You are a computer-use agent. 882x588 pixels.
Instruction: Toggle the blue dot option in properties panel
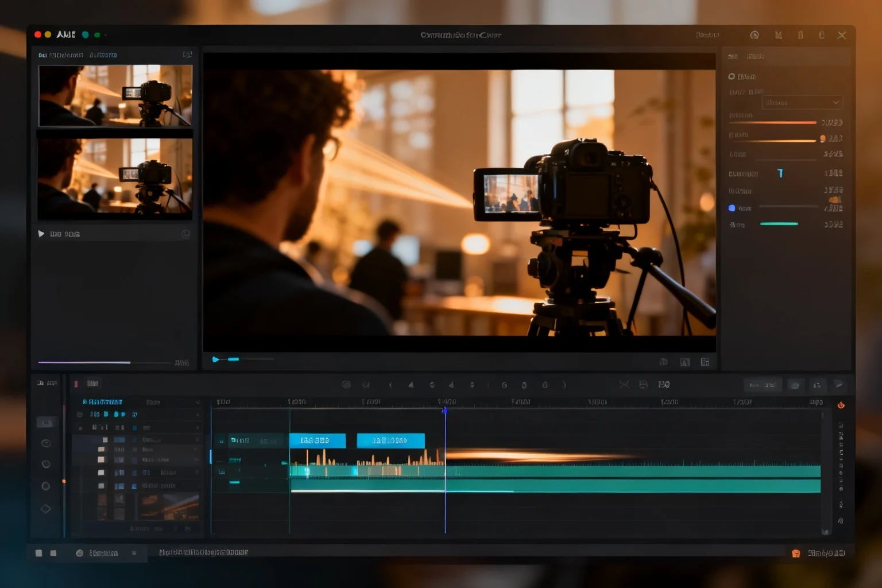click(x=732, y=208)
